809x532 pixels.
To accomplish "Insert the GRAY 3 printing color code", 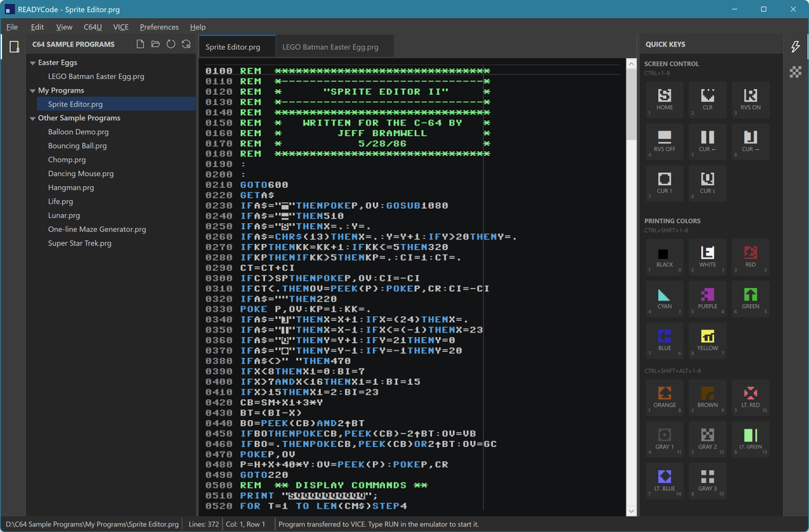I will tap(708, 481).
